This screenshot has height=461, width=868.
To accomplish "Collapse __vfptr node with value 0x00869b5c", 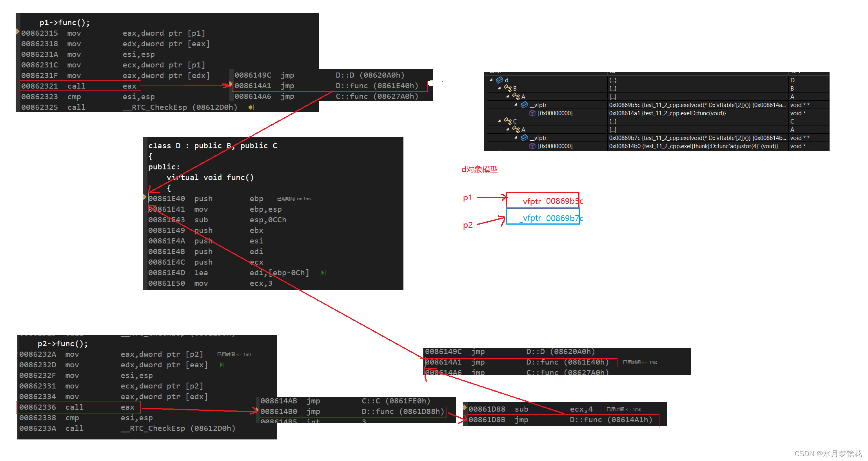I will click(x=516, y=105).
